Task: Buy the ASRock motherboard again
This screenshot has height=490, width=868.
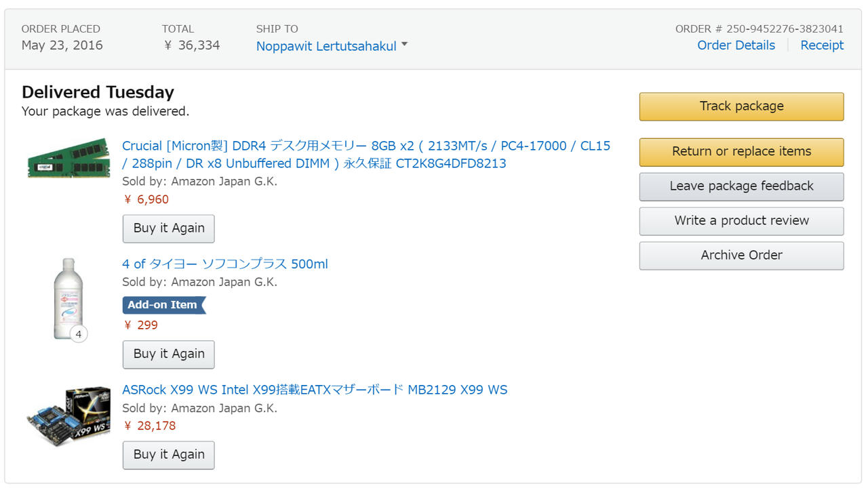Action: pyautogui.click(x=168, y=455)
